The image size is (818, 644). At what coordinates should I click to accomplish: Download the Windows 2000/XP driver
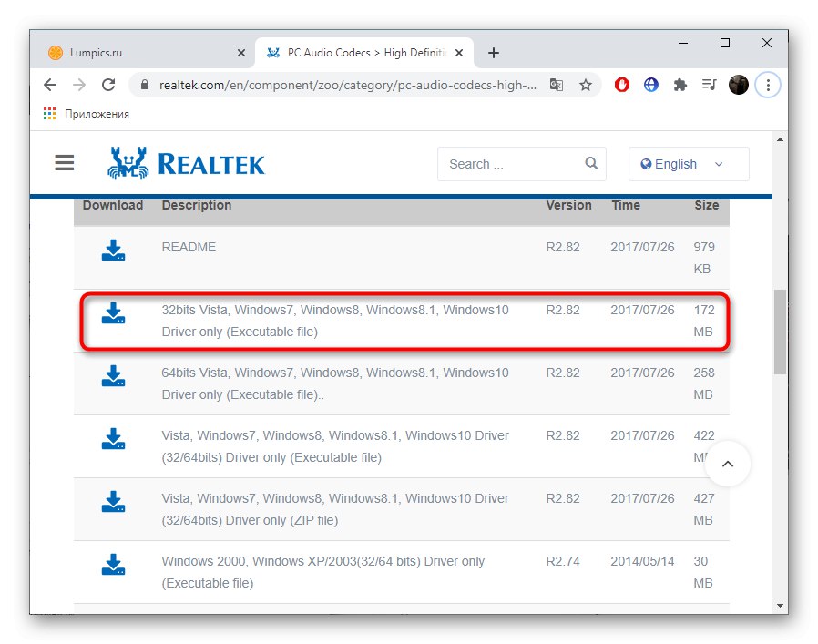(x=113, y=565)
